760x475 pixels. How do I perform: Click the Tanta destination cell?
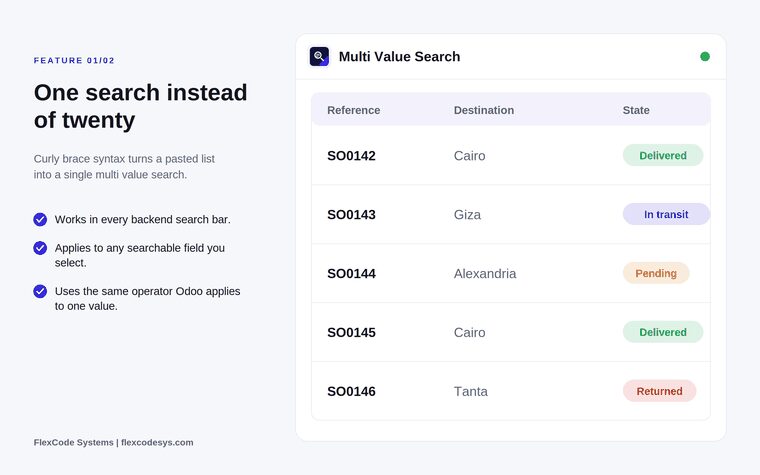(x=471, y=392)
